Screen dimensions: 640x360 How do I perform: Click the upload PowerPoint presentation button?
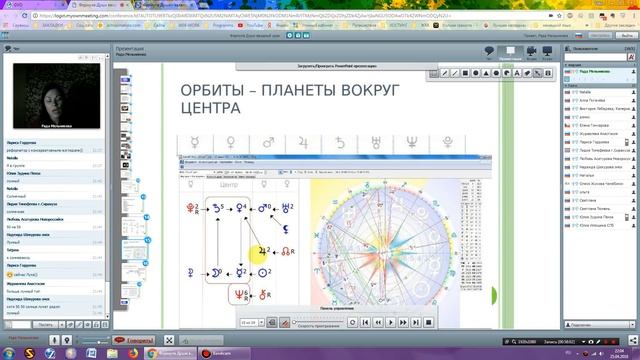[x=337, y=66]
